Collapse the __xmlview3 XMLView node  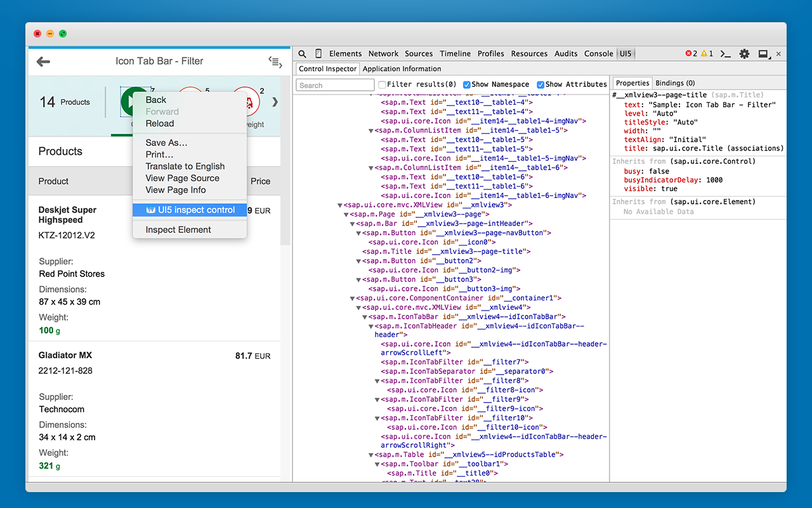(x=339, y=204)
